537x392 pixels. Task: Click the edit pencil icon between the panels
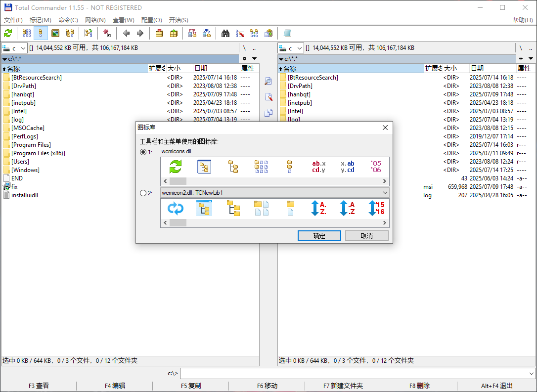click(268, 97)
